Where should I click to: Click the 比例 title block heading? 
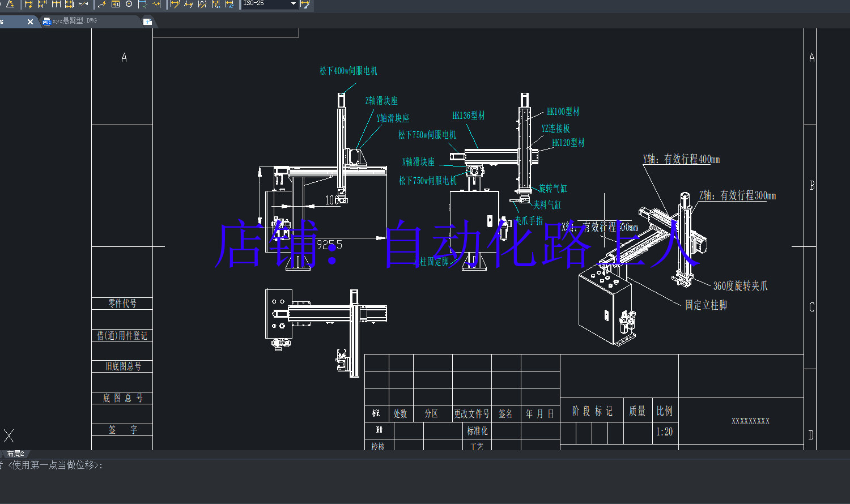point(665,411)
